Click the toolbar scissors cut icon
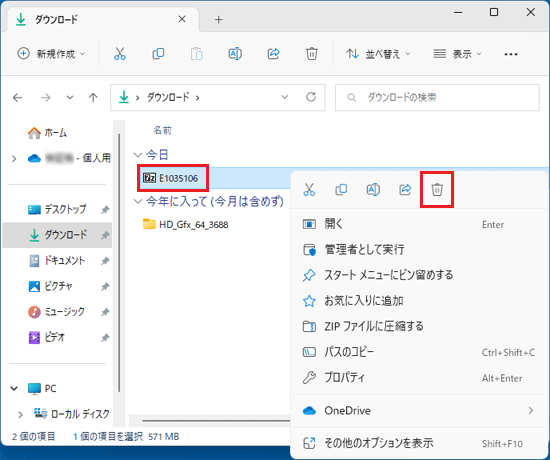 [120, 54]
